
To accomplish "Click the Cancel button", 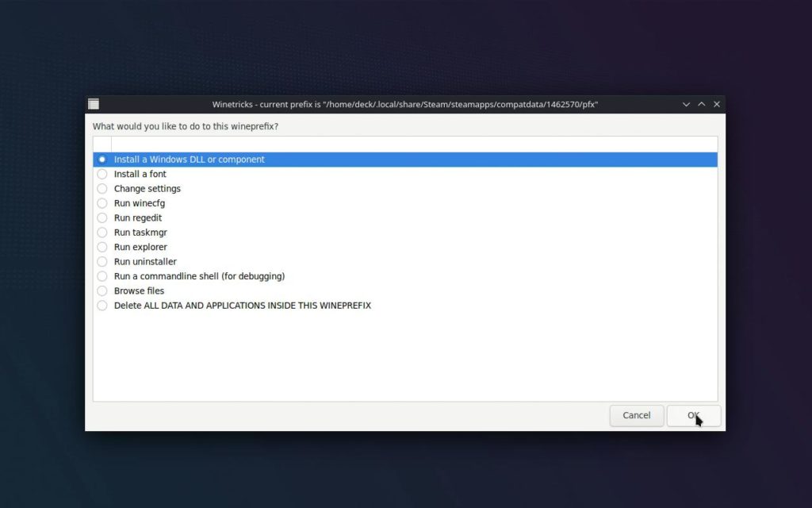I will 637,416.
